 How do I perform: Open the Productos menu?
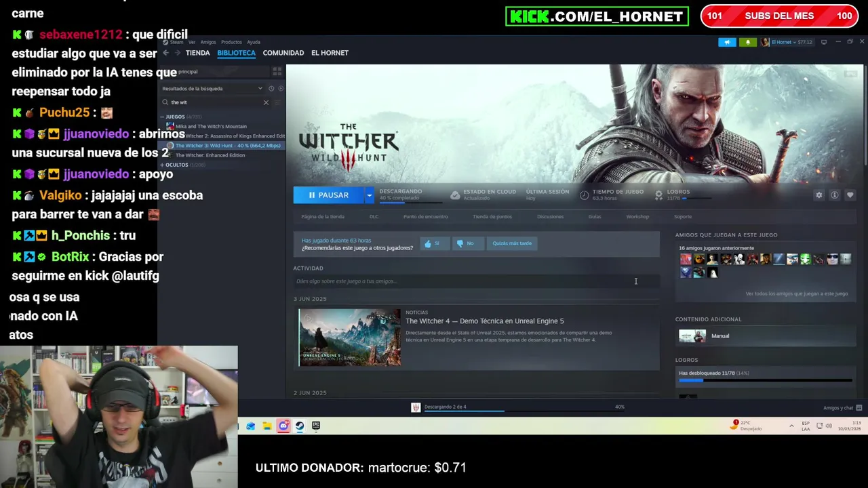pos(231,42)
